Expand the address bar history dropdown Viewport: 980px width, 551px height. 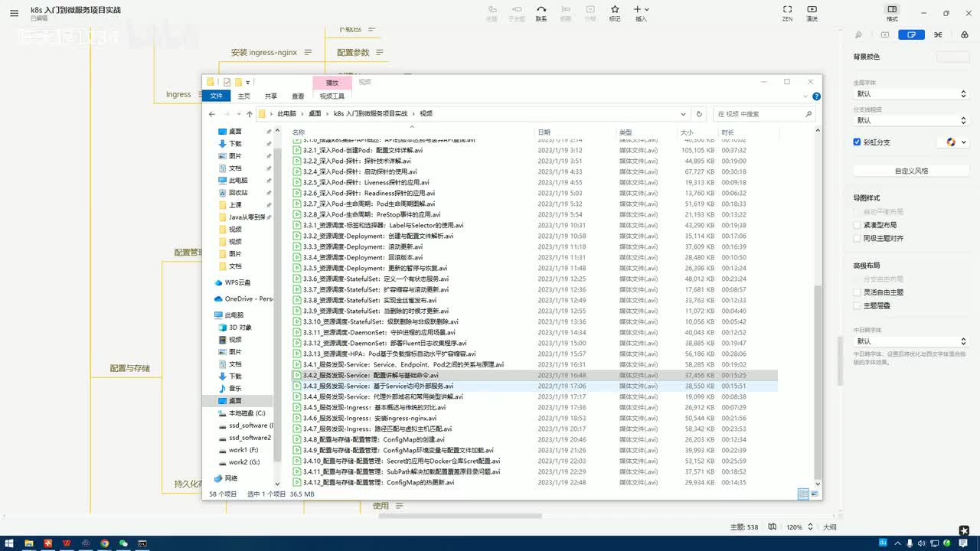[x=684, y=114]
